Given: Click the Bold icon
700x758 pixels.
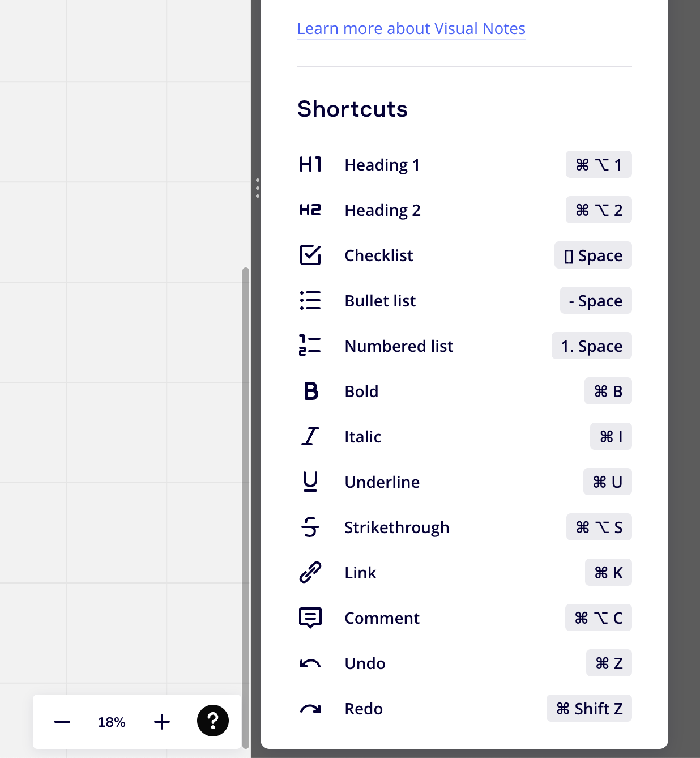Looking at the screenshot, I should pyautogui.click(x=311, y=391).
